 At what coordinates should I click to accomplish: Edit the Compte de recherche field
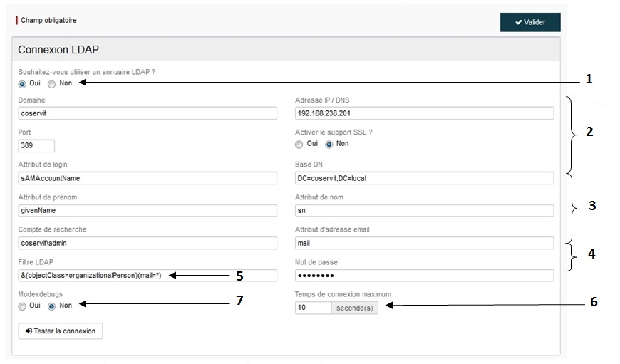[x=148, y=243]
